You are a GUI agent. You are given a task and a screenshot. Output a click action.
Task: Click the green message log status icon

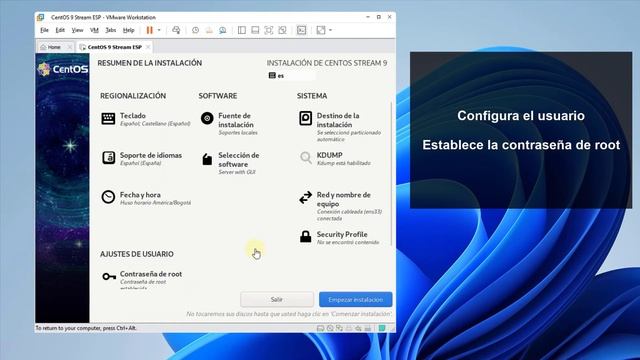[382, 328]
